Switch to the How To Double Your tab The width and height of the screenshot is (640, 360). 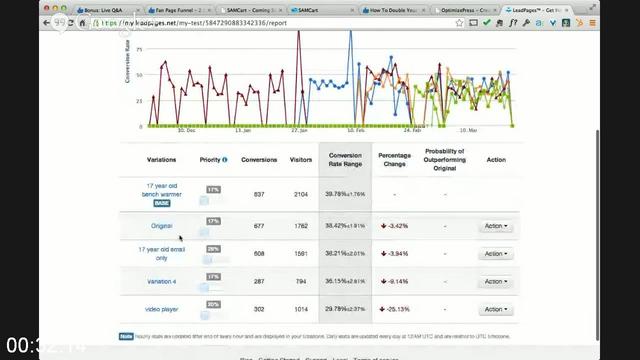pos(393,10)
